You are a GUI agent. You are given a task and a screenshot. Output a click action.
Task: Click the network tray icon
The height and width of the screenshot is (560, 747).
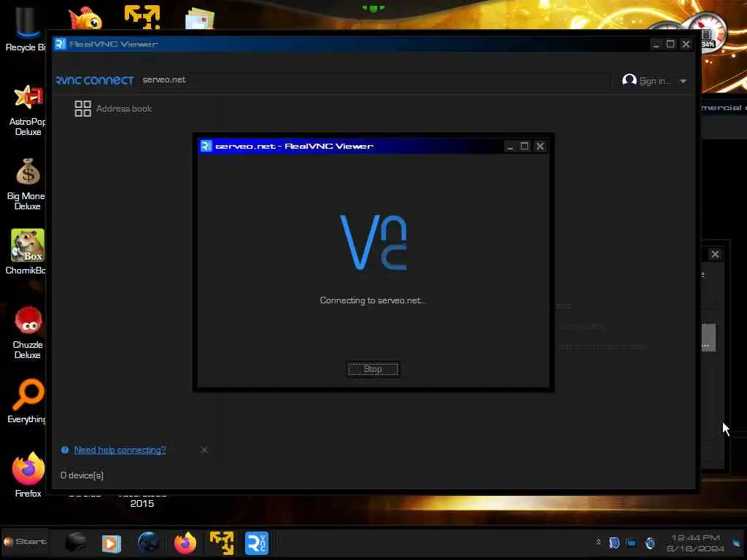(x=631, y=542)
